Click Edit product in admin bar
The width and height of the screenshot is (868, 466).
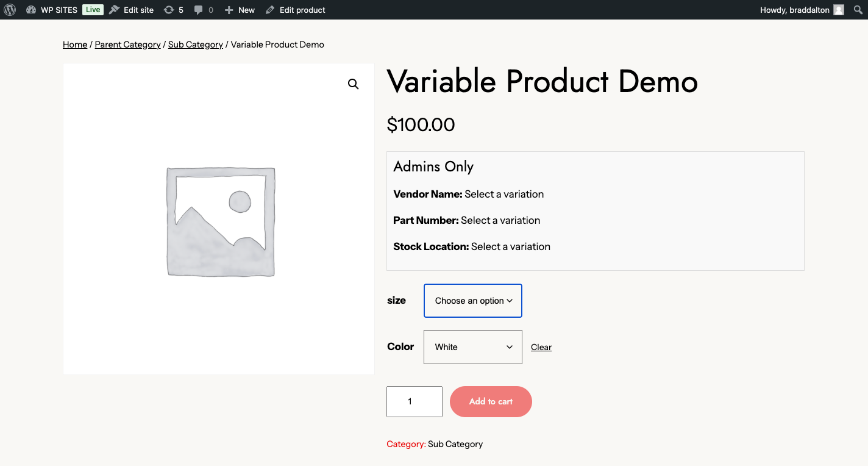click(x=296, y=10)
